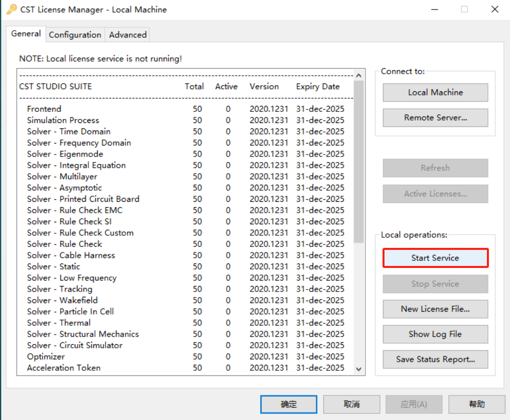Select Solver - Wakefield row

(x=186, y=301)
